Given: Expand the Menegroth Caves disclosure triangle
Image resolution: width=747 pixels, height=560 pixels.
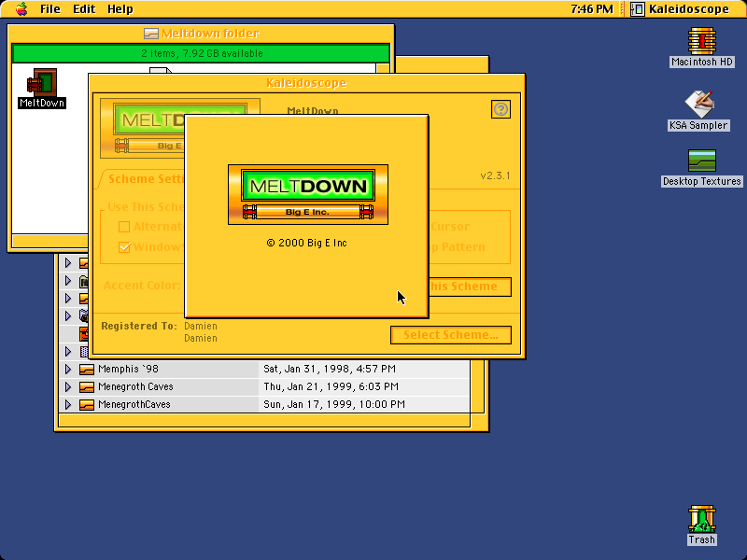Looking at the screenshot, I should coord(68,386).
